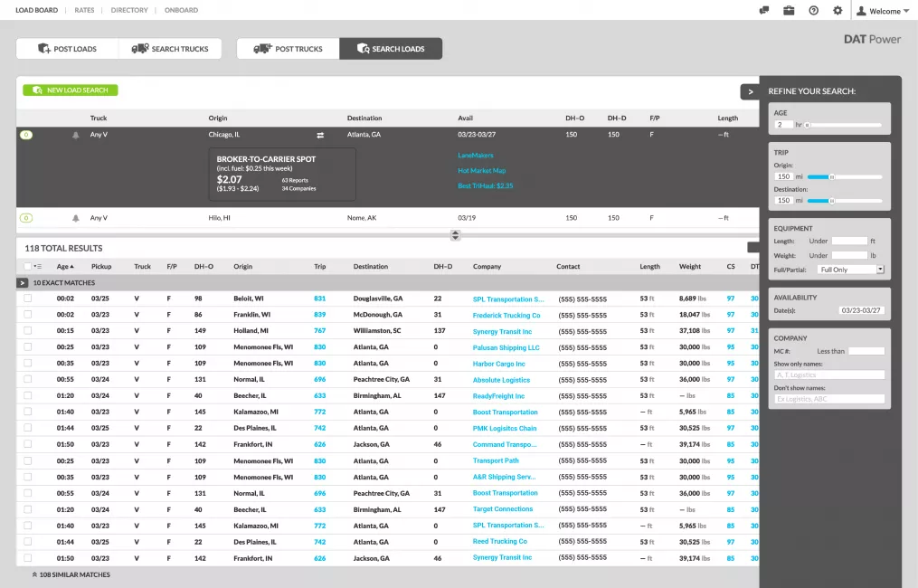Check the Transport Path row checkbox

[x=27, y=461]
